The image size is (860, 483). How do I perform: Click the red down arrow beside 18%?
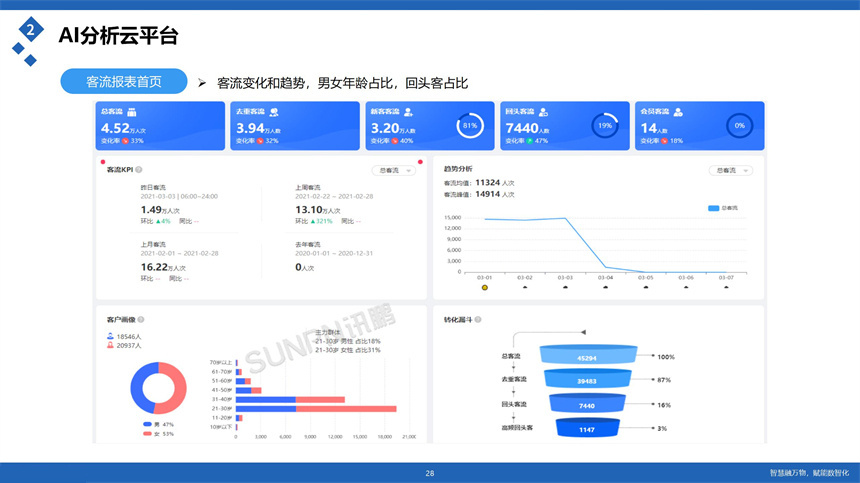664,141
